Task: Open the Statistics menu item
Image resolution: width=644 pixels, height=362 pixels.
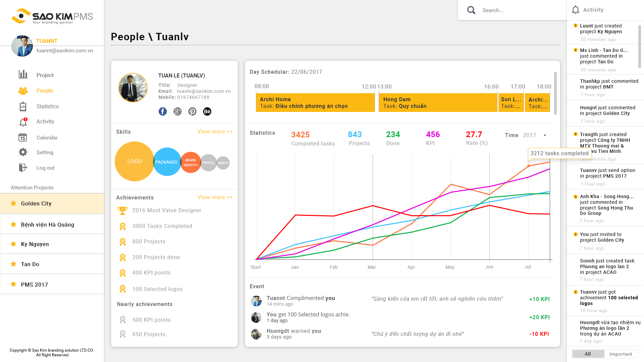Action: (x=47, y=106)
